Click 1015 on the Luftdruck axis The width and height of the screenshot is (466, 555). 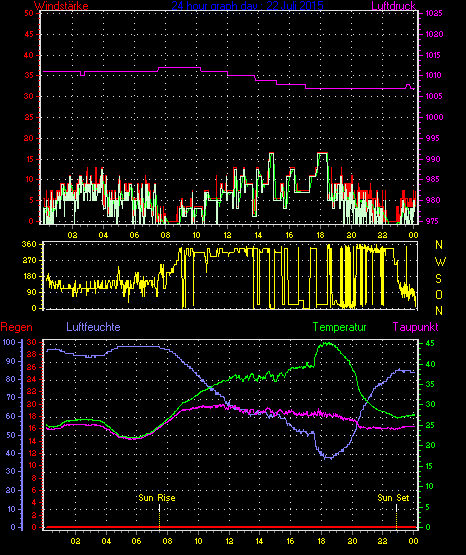click(433, 55)
